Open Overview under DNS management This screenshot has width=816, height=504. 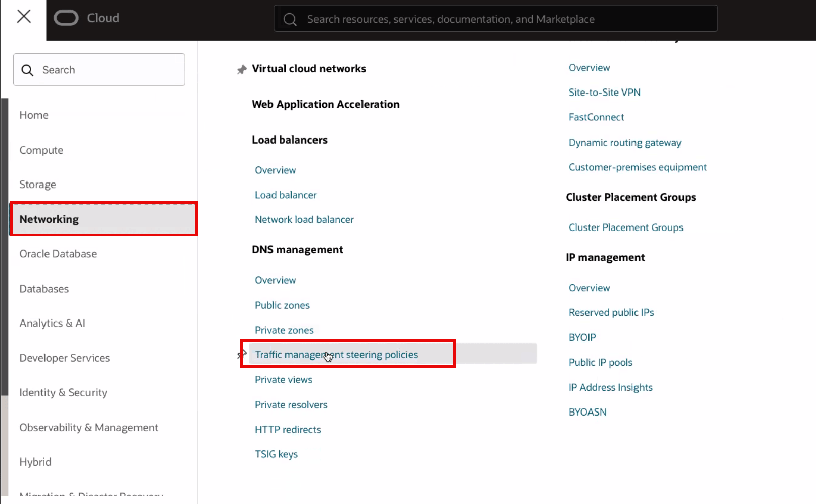click(x=276, y=280)
